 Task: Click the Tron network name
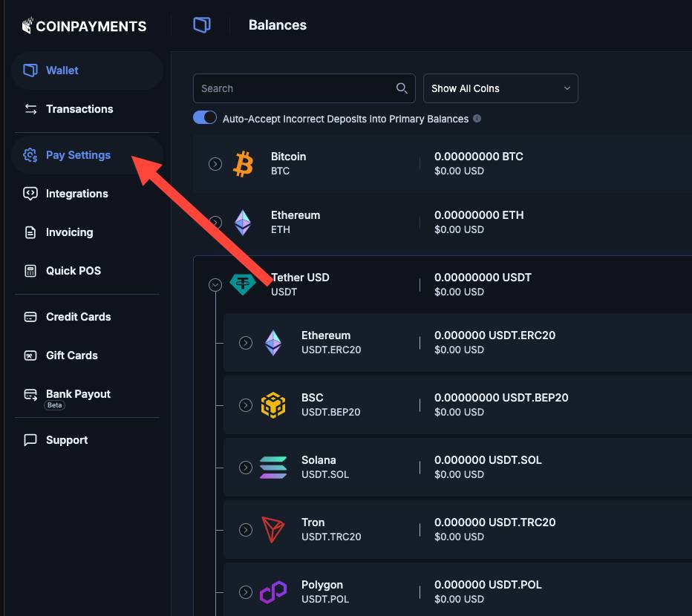(x=313, y=522)
